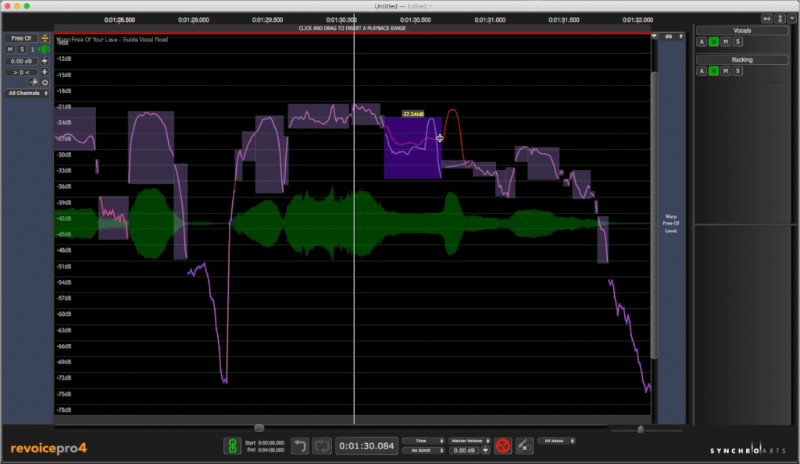Viewport: 800px width, 464px height.
Task: Click the Warp: Free Of Your Love track label
Action: [x=112, y=39]
